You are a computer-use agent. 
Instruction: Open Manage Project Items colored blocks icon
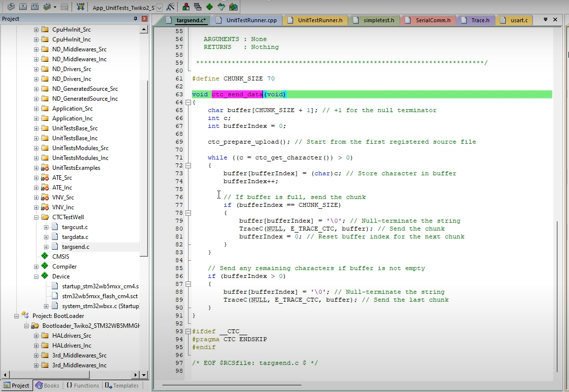(x=186, y=7)
